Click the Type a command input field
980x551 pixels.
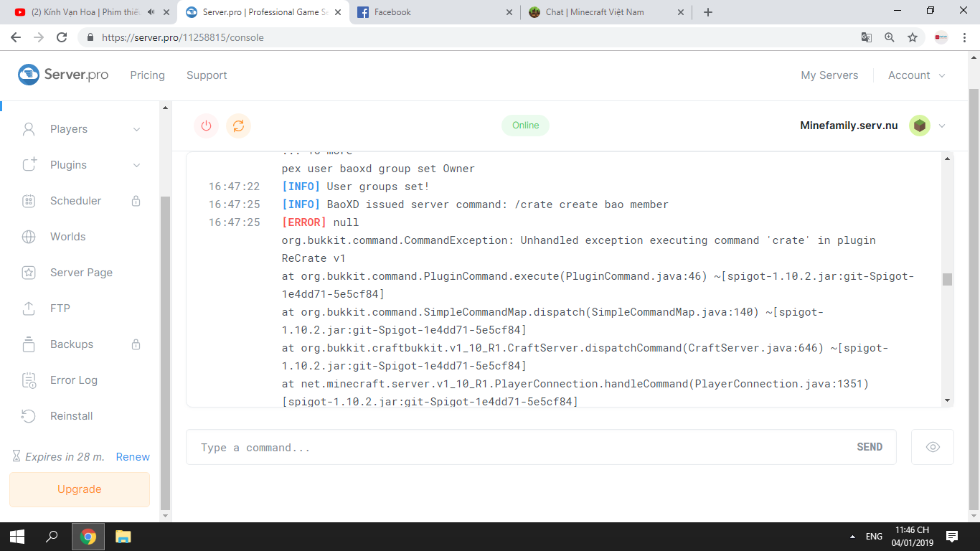coord(517,447)
